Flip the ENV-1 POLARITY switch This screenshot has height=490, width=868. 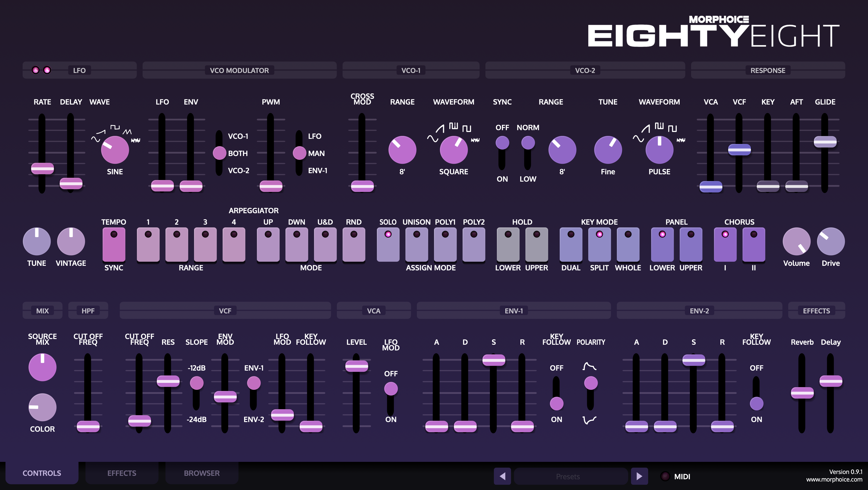[x=591, y=393]
